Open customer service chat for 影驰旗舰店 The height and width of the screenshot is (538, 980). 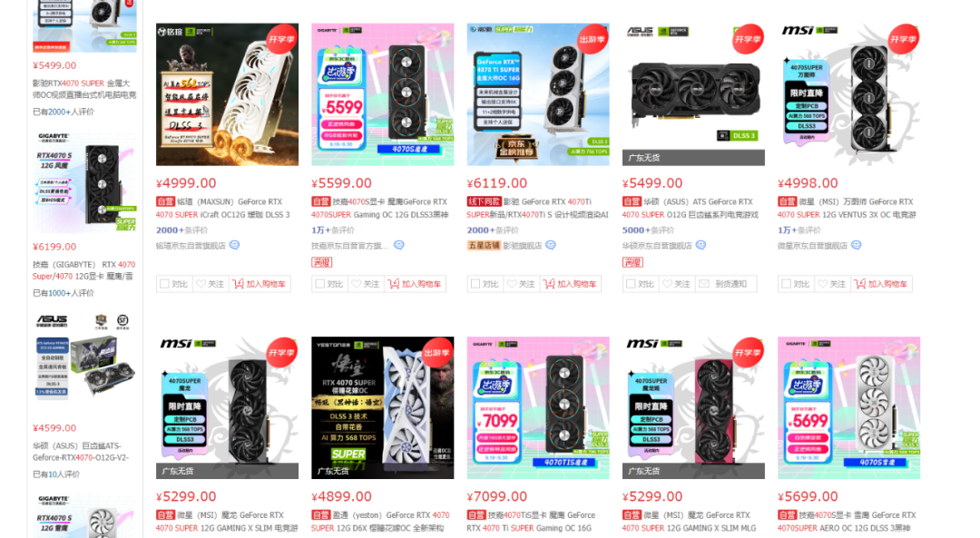point(551,245)
